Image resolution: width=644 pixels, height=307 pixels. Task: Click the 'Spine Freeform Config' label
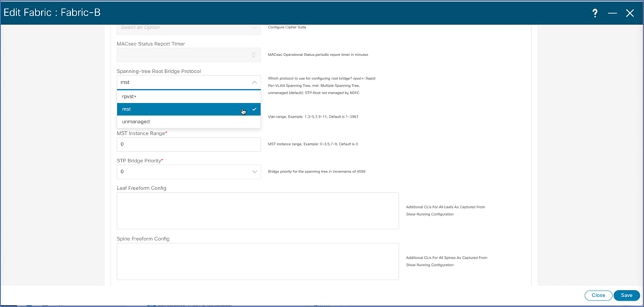click(x=143, y=239)
